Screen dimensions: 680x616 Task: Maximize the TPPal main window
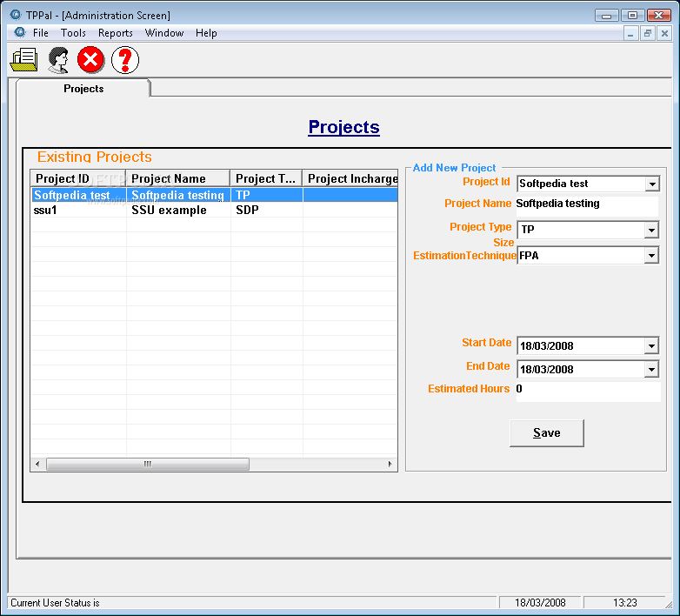tap(632, 16)
